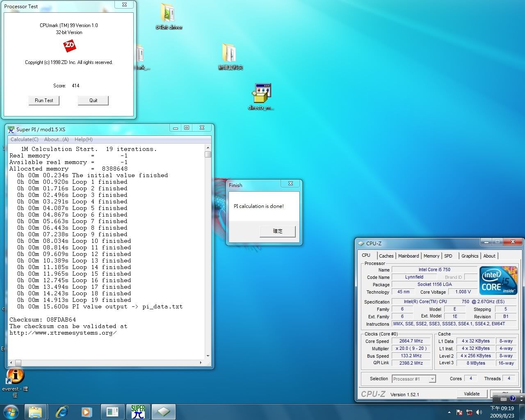Close the Finish dialog with X
Image resolution: width=525 pixels, height=420 pixels.
click(290, 183)
